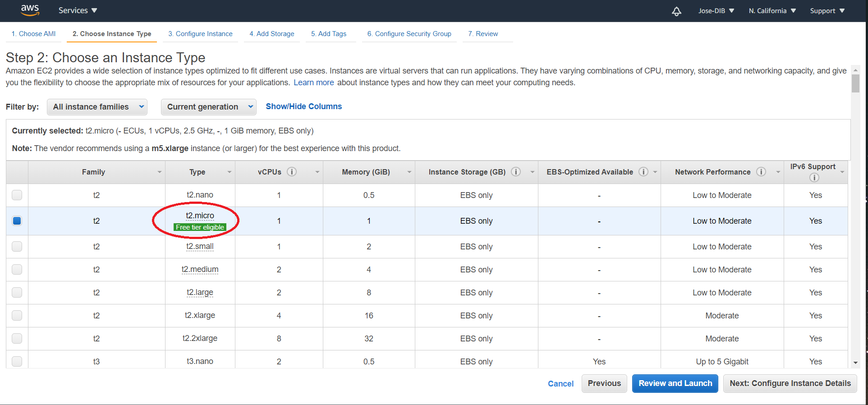Select the t2.medium row checkbox
Viewport: 868px width, 405px height.
[17, 270]
